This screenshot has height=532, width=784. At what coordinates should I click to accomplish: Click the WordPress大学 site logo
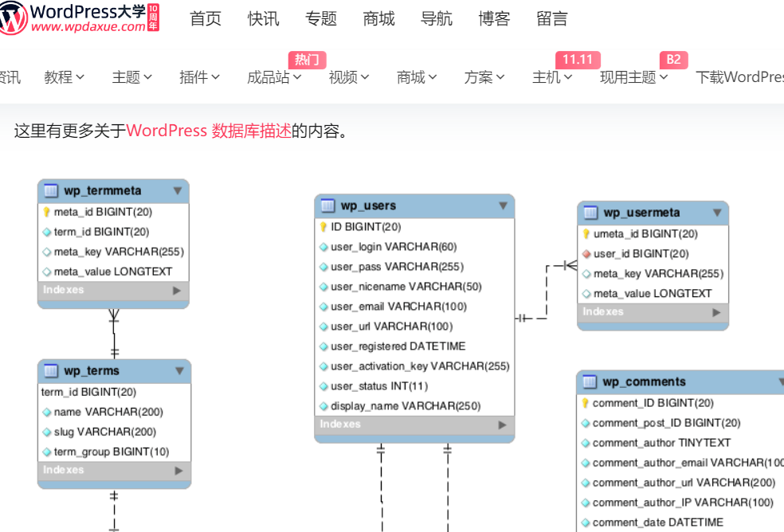click(80, 18)
